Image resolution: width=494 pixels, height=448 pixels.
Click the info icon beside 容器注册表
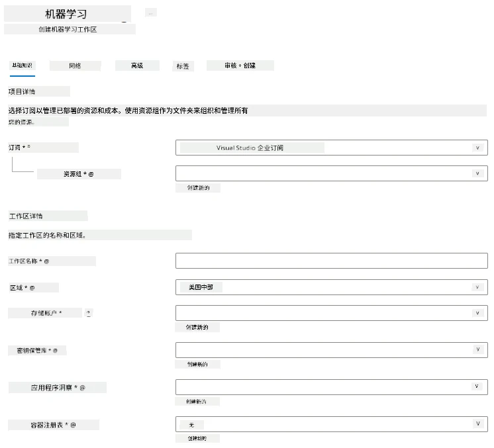coord(73,425)
